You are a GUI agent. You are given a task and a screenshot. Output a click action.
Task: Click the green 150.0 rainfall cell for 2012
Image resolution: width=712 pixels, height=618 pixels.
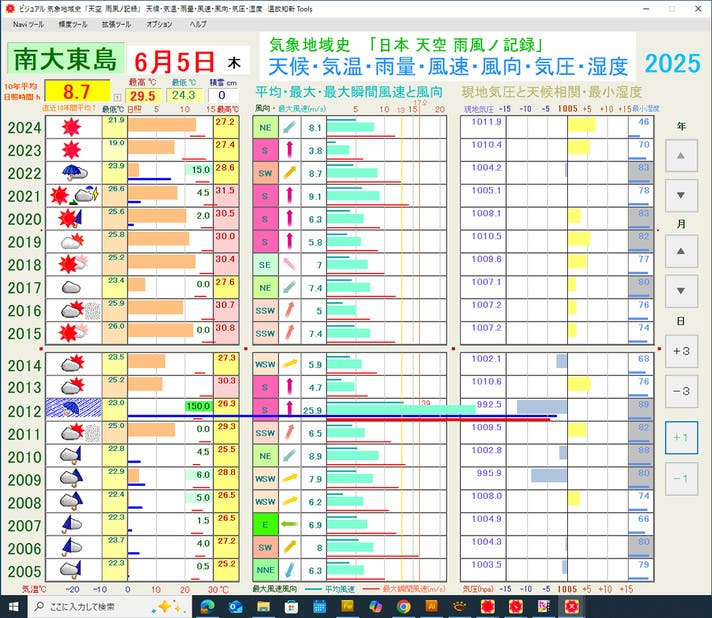pos(198,406)
